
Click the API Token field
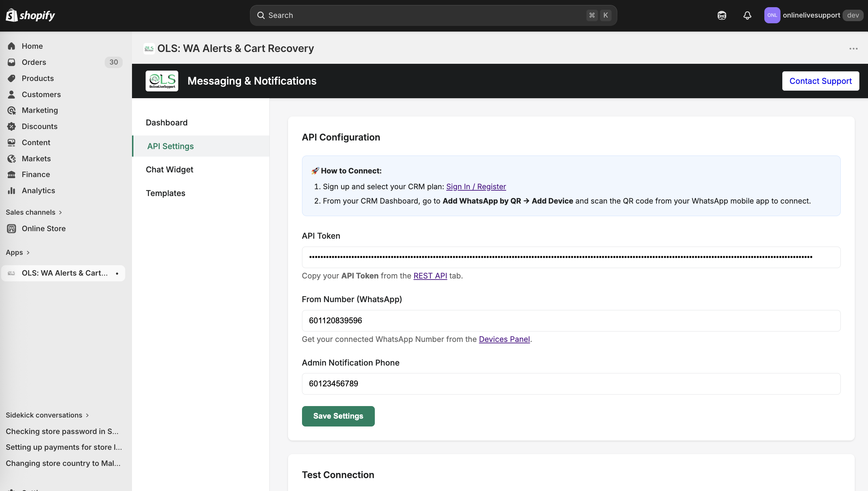pyautogui.click(x=571, y=257)
